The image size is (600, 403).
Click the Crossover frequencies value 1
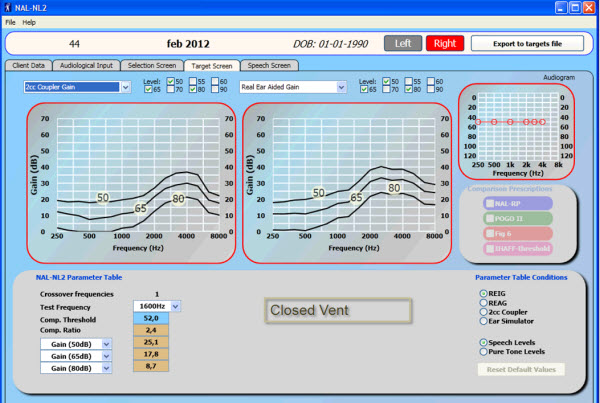point(157,294)
